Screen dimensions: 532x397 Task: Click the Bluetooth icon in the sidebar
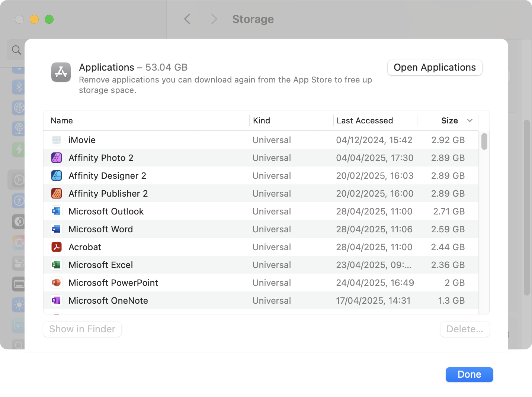(x=18, y=87)
